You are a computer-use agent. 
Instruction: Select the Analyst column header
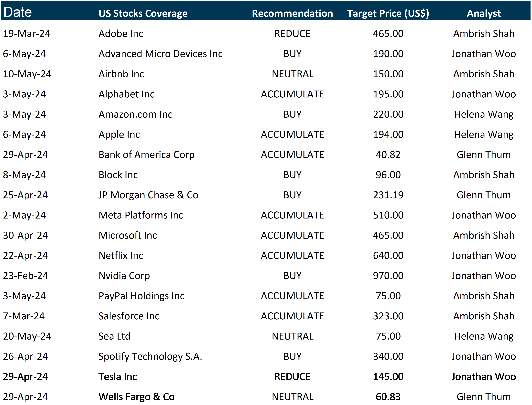[x=484, y=13]
